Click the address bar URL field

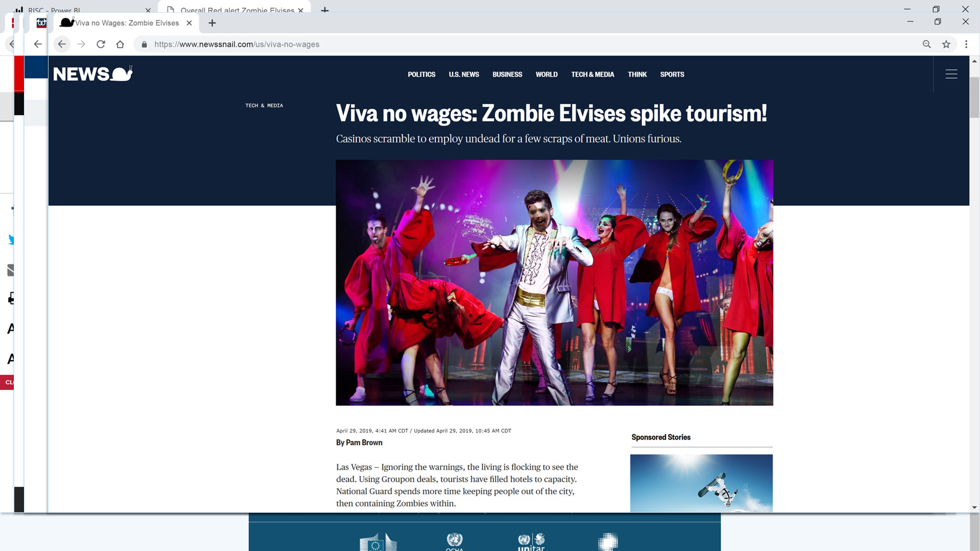point(357,44)
